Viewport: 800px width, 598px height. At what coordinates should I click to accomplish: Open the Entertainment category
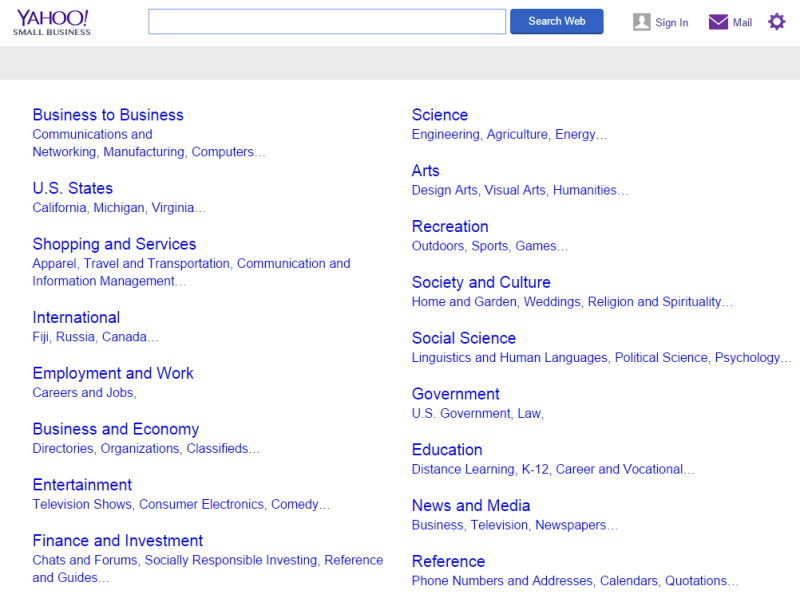point(82,485)
